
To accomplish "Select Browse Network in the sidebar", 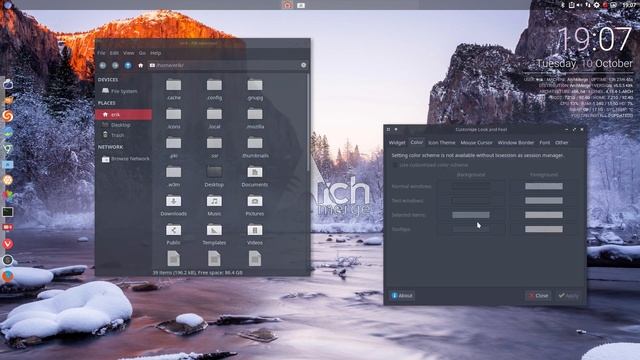I will (x=124, y=159).
